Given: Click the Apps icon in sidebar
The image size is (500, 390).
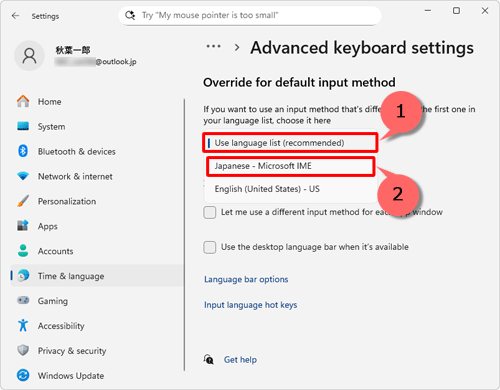Looking at the screenshot, I should tap(23, 226).
